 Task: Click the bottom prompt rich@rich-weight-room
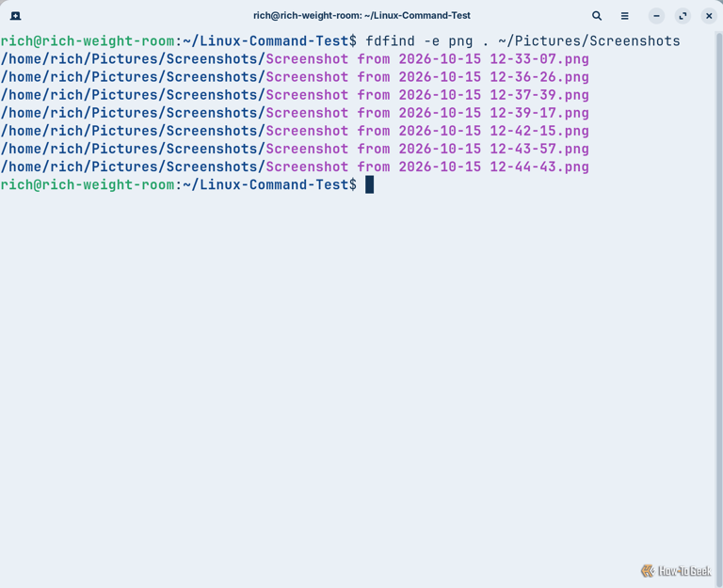coord(88,184)
